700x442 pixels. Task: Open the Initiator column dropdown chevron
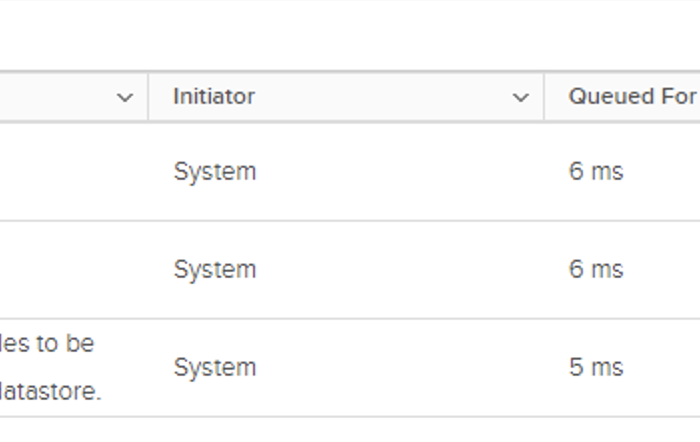520,98
